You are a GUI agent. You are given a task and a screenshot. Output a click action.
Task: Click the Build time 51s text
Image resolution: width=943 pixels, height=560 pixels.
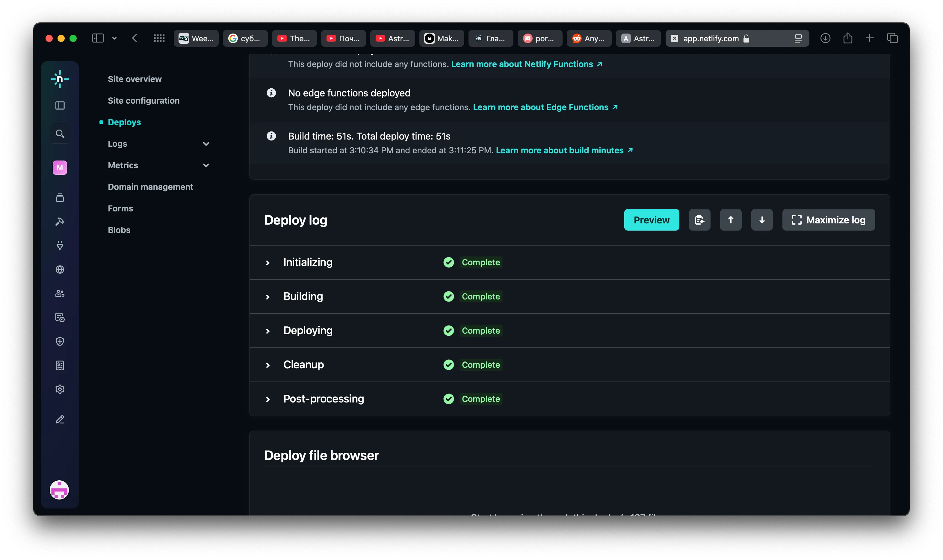[369, 136]
